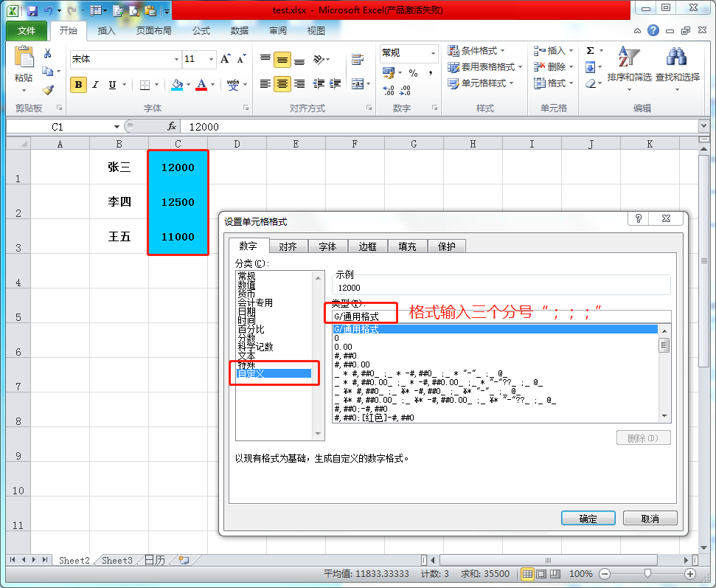The width and height of the screenshot is (716, 588).
Task: Click the 类型 format input field
Action: point(501,317)
